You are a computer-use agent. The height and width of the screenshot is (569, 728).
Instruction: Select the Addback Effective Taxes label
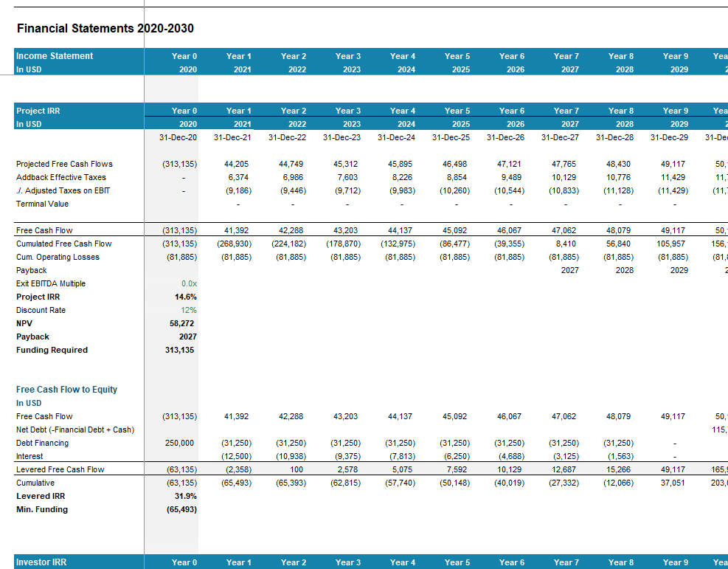(61, 177)
